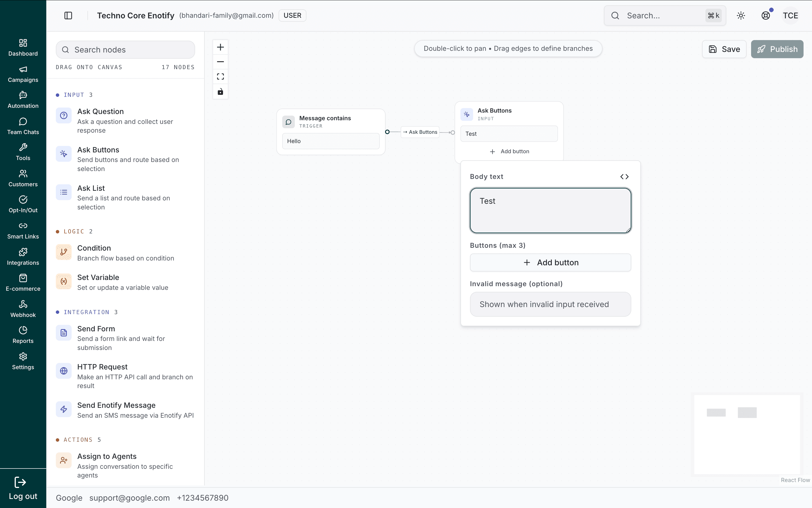Click Add button in the properties panel

(550, 262)
